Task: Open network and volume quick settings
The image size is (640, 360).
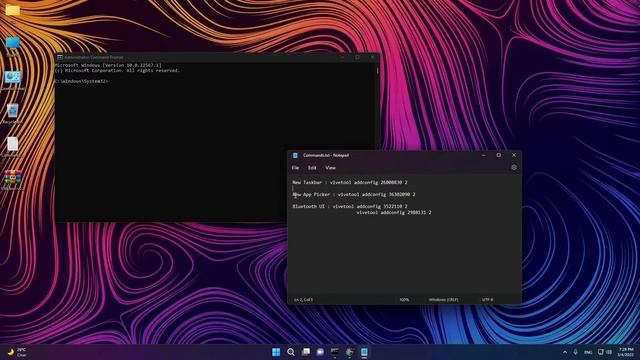Action: pos(605,352)
